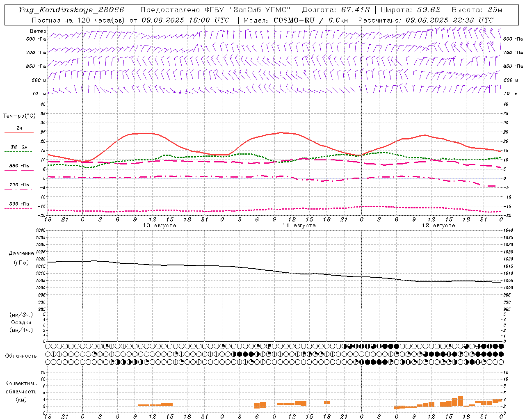Click the tallest orange convective cloud bar
The width and height of the screenshot is (525, 420).
point(460,401)
